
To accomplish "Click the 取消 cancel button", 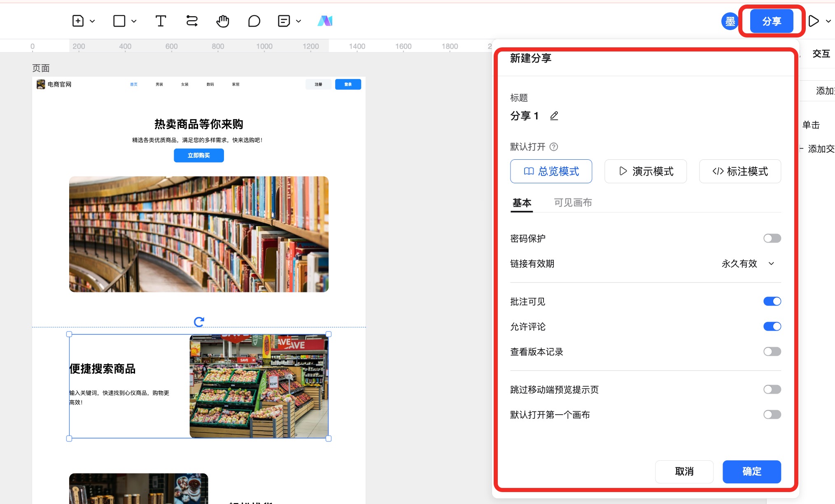I will (x=684, y=471).
